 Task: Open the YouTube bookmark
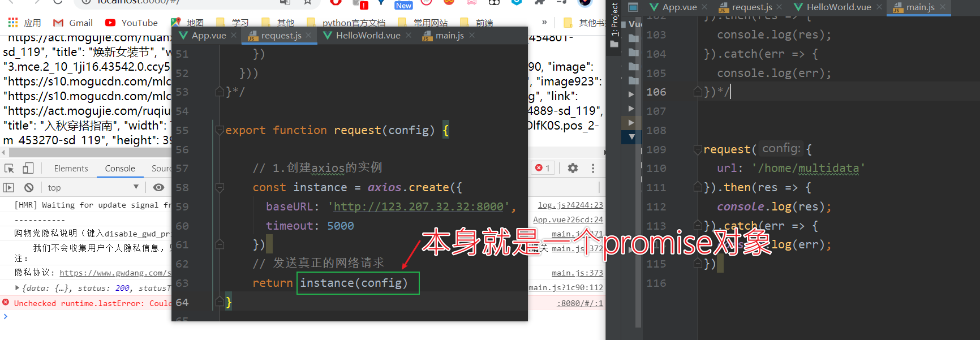click(x=131, y=23)
